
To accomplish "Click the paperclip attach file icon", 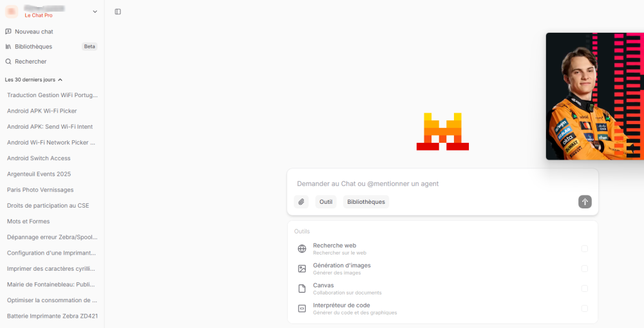I will click(x=301, y=202).
